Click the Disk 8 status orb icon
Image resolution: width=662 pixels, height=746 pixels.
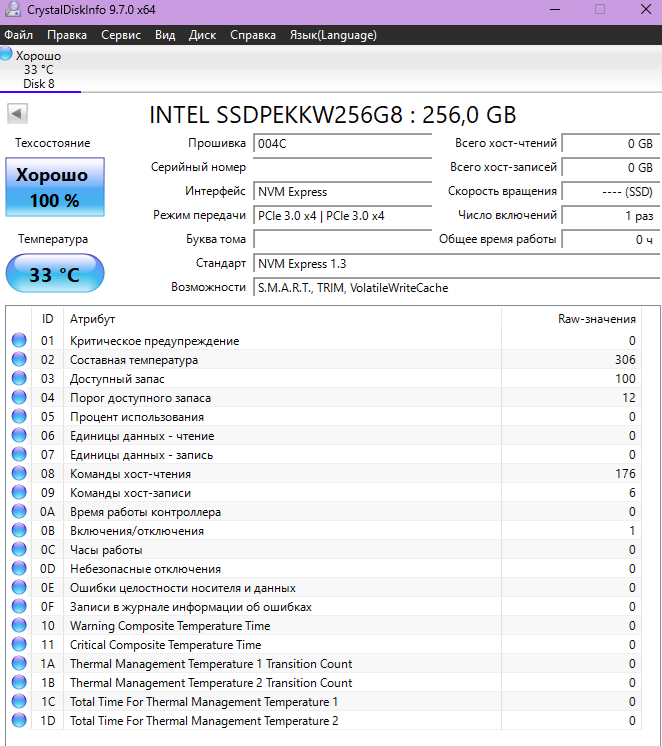coord(6,54)
